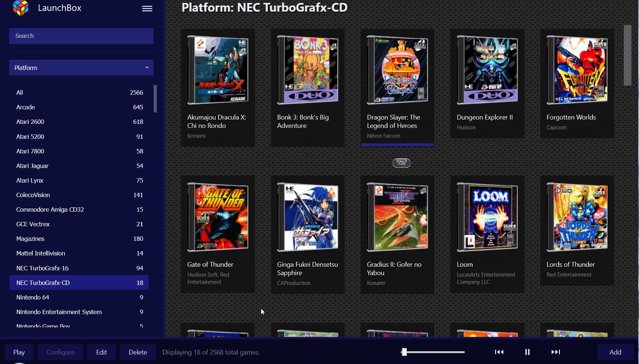The image size is (639, 364).
Task: Select Dragon Slayer box art
Action: coord(397,70)
